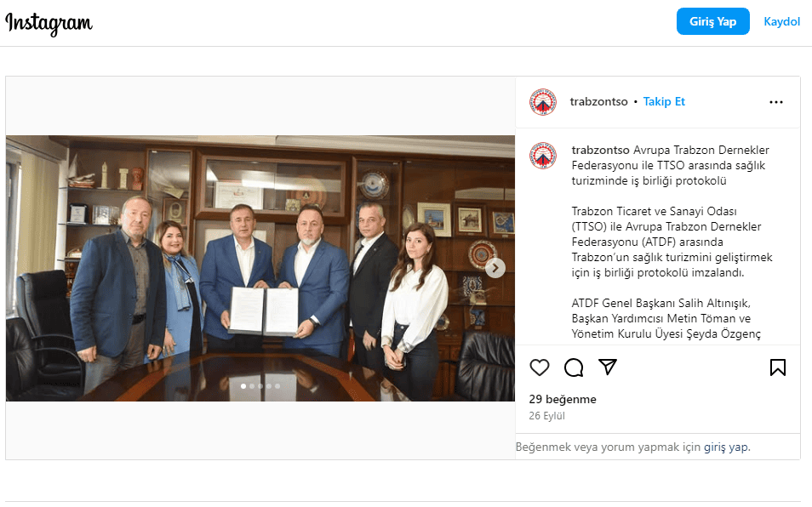Click trabzontso username in the caption

[600, 150]
